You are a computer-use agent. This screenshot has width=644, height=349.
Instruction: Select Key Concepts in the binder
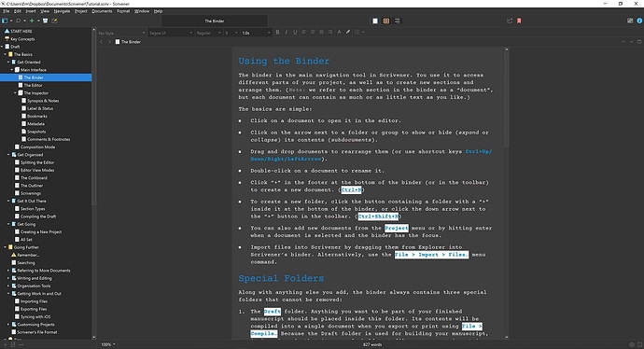tap(22, 39)
